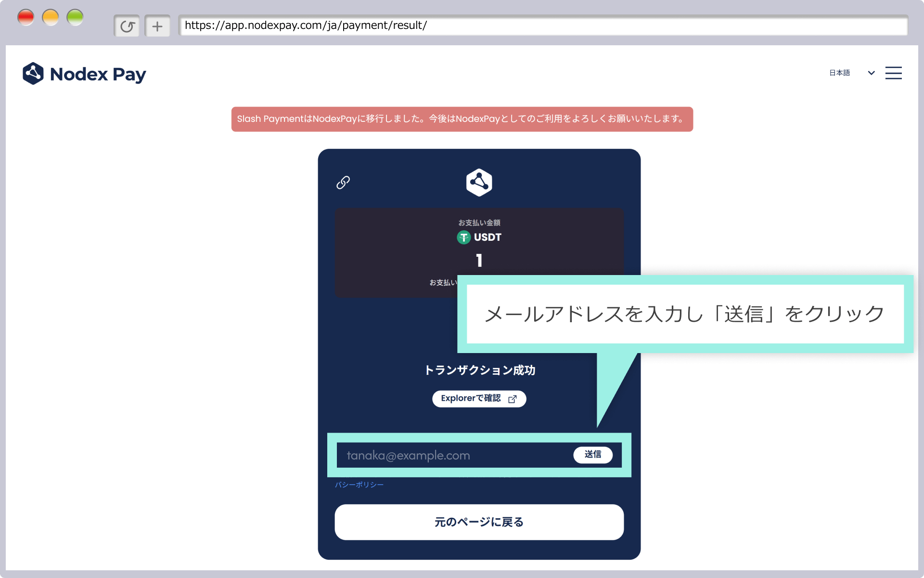Click the Explorerで確認 button
Image resolution: width=924 pixels, height=578 pixels.
[x=479, y=398]
